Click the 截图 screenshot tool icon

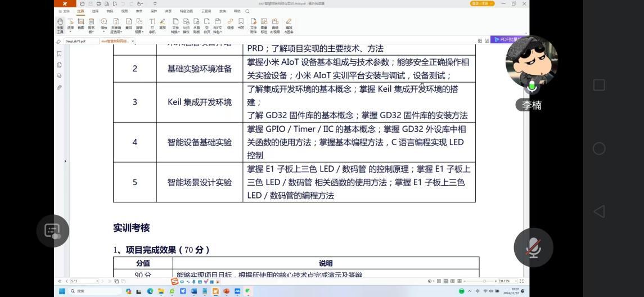pyautogui.click(x=81, y=24)
